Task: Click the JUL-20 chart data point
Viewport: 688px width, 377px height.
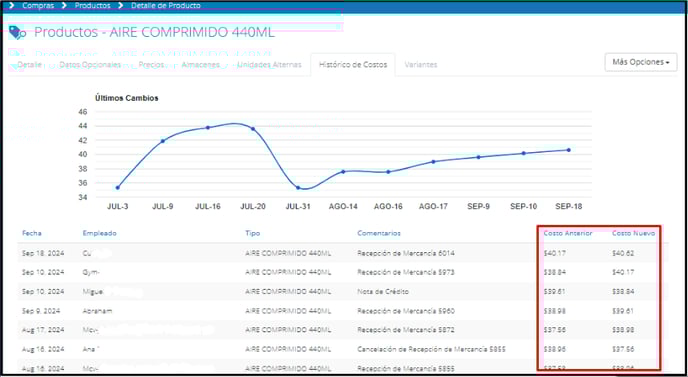Action: (253, 129)
